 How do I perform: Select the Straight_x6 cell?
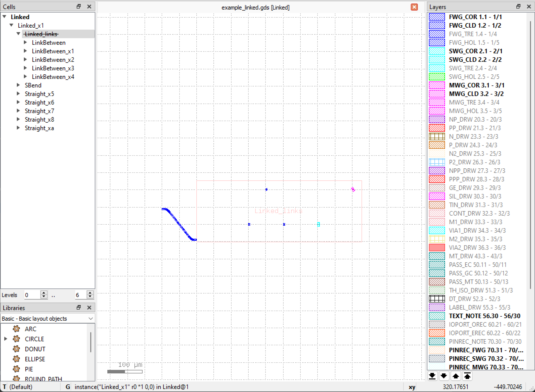point(39,103)
